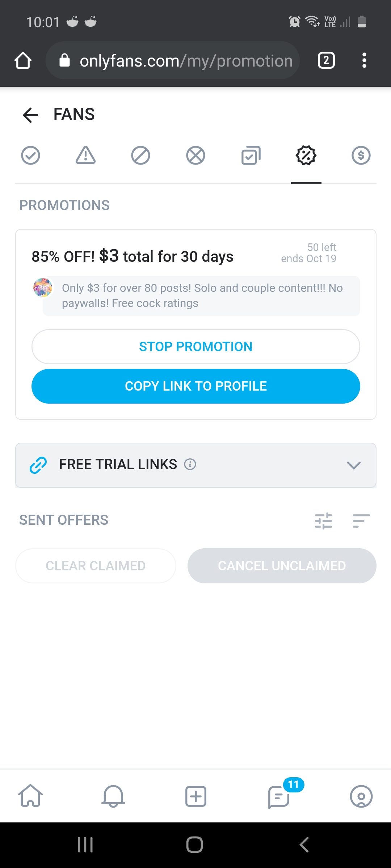Open the dollar sign earnings tab

coord(361,156)
